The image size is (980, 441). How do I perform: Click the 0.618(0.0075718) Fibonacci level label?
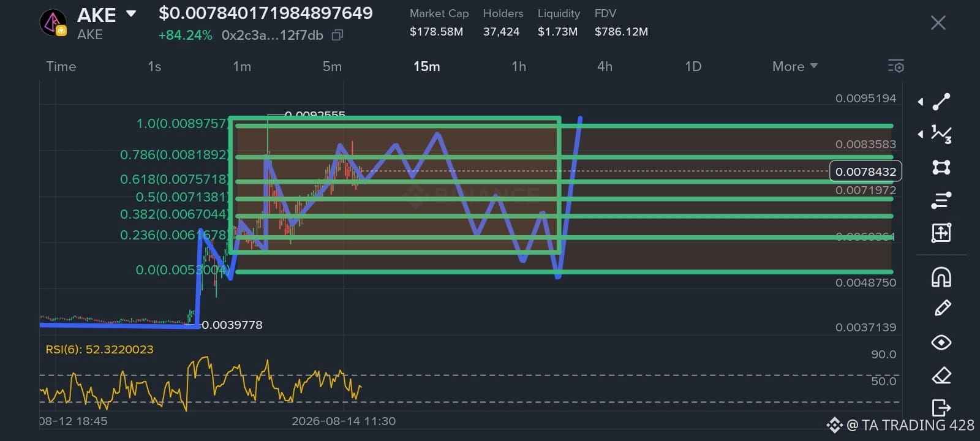pos(174,179)
